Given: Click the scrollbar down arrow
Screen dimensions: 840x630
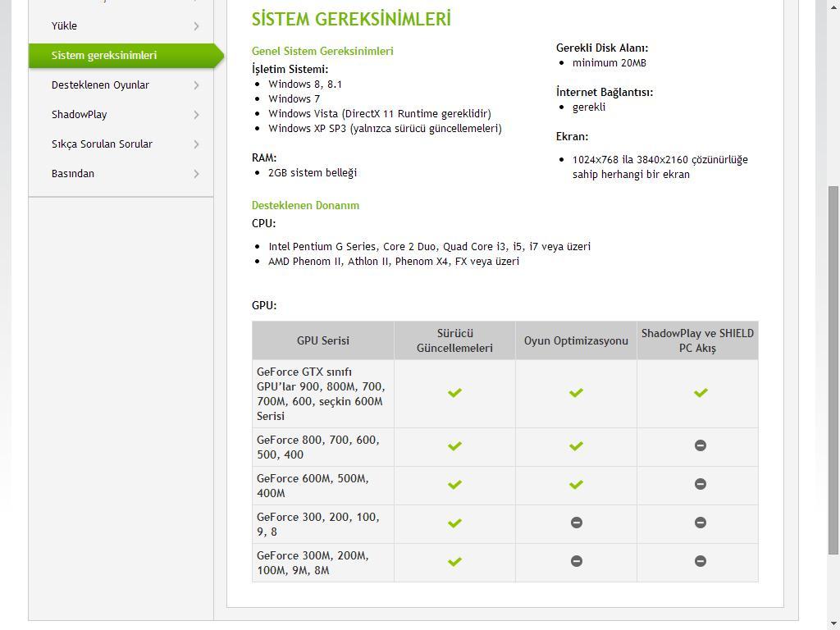Looking at the screenshot, I should [x=833, y=623].
